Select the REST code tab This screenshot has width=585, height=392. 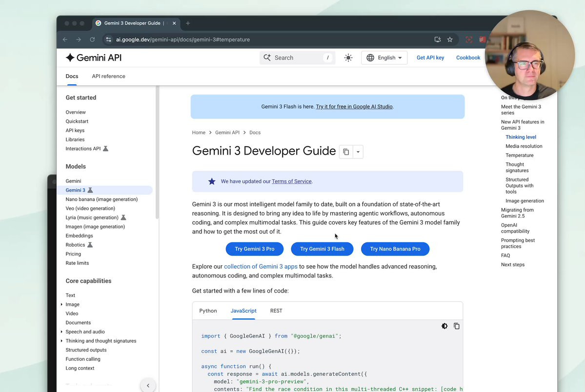click(x=276, y=311)
